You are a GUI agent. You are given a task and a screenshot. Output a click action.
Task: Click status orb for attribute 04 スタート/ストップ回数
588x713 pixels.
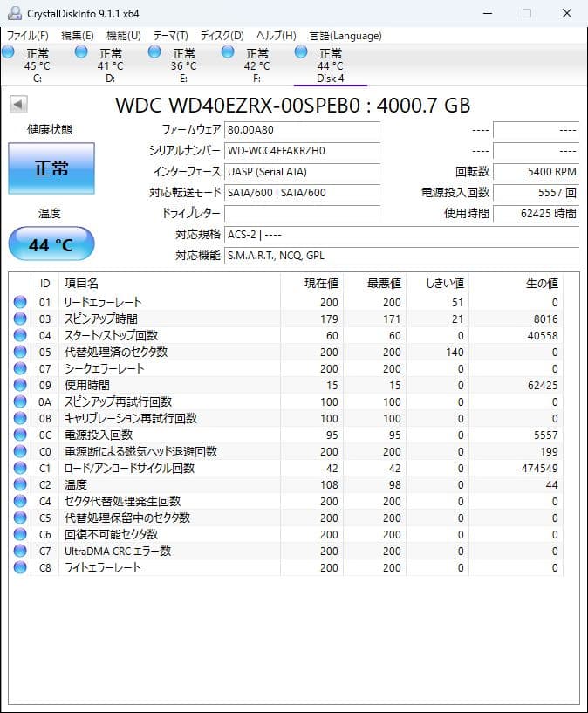pos(20,335)
